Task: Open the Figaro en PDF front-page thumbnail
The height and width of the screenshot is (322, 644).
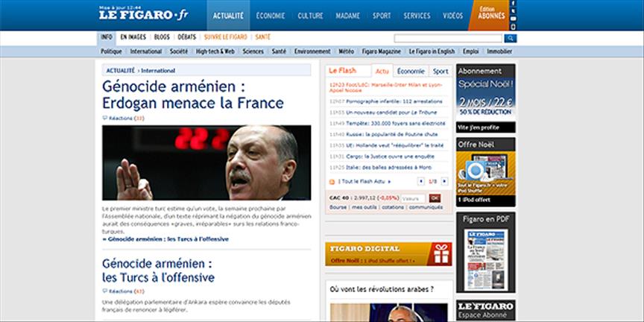Action: [485, 259]
